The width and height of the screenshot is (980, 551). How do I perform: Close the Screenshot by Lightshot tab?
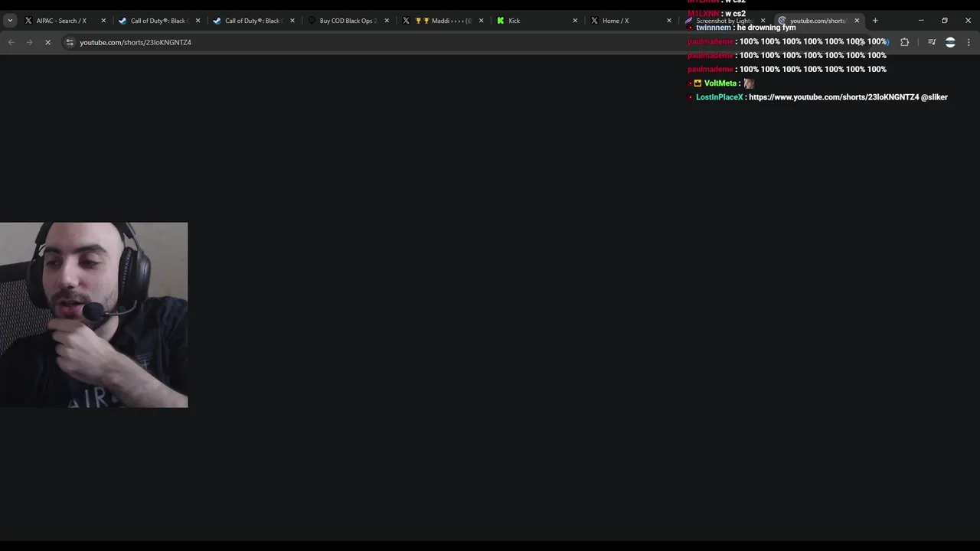click(763, 21)
